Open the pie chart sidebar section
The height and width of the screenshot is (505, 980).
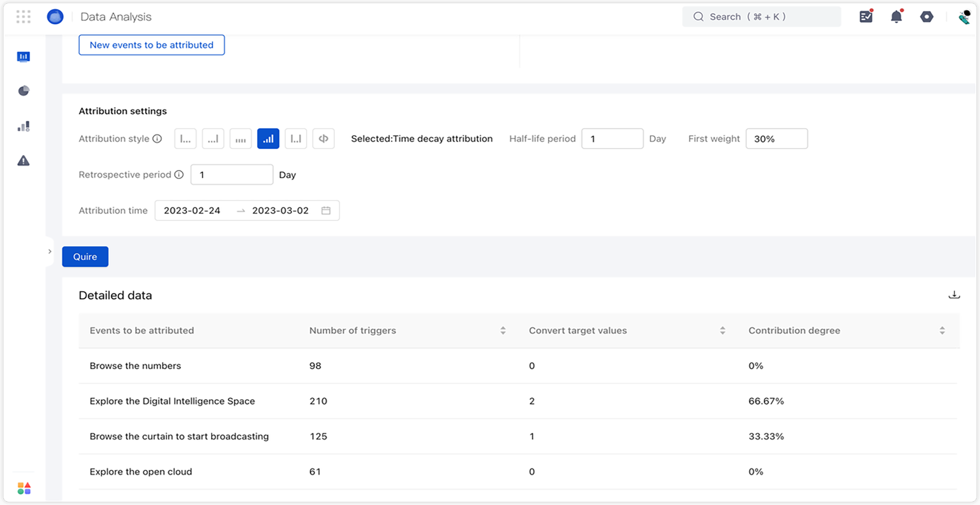tap(23, 91)
